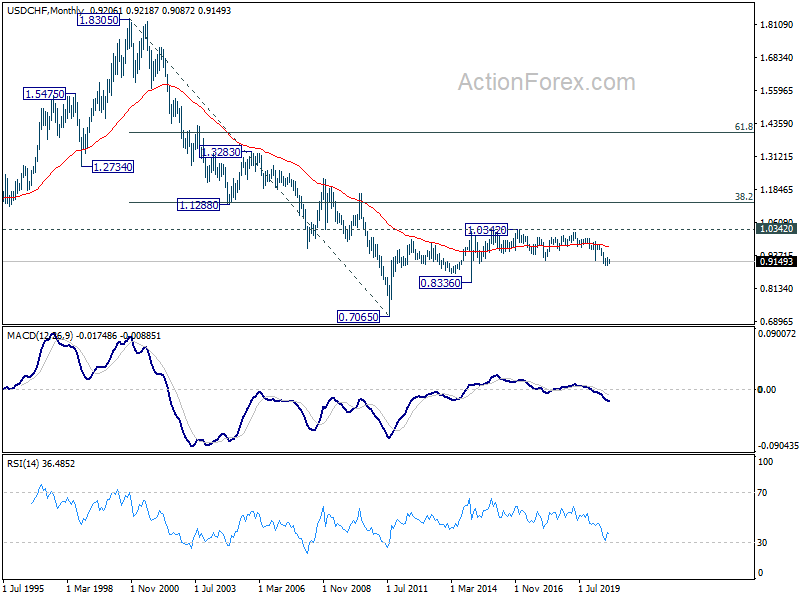This screenshot has width=800, height=600.
Task: Click the 1.27340 low price label
Action: click(x=113, y=166)
